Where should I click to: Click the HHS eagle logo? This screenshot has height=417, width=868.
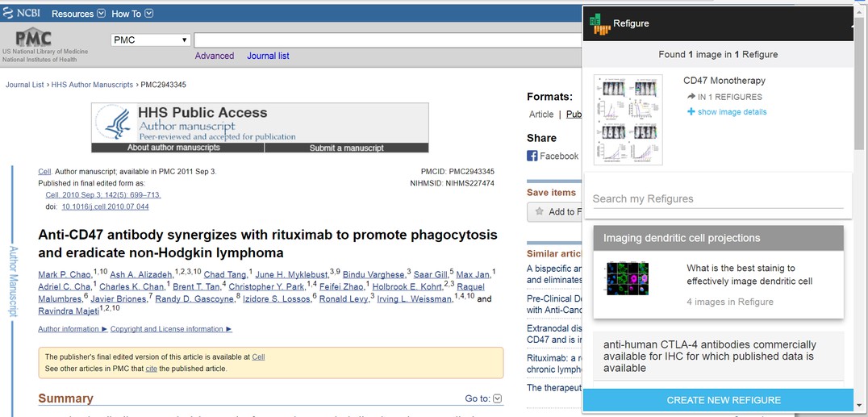tap(114, 123)
